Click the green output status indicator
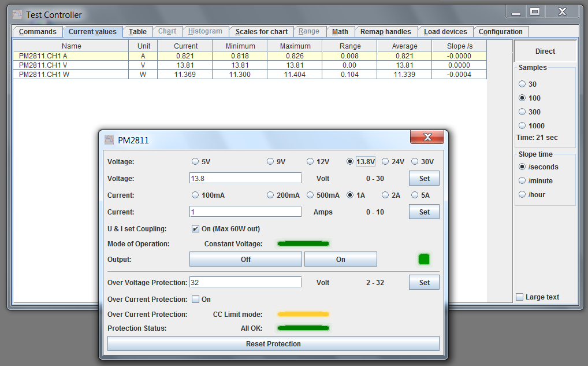Viewport: 588px width, 366px height. 424,259
